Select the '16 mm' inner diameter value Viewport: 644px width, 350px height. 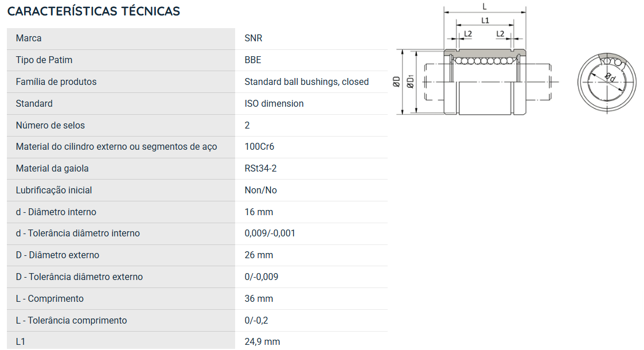click(259, 212)
